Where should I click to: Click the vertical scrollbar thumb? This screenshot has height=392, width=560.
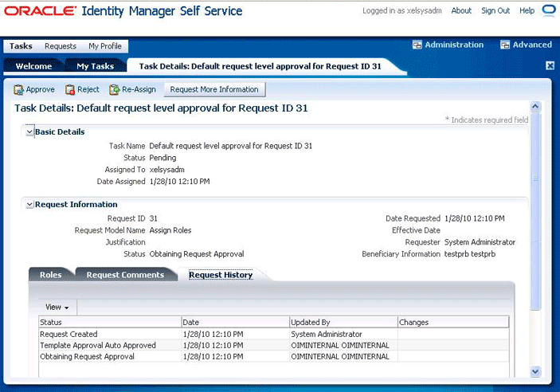pyautogui.click(x=535, y=211)
